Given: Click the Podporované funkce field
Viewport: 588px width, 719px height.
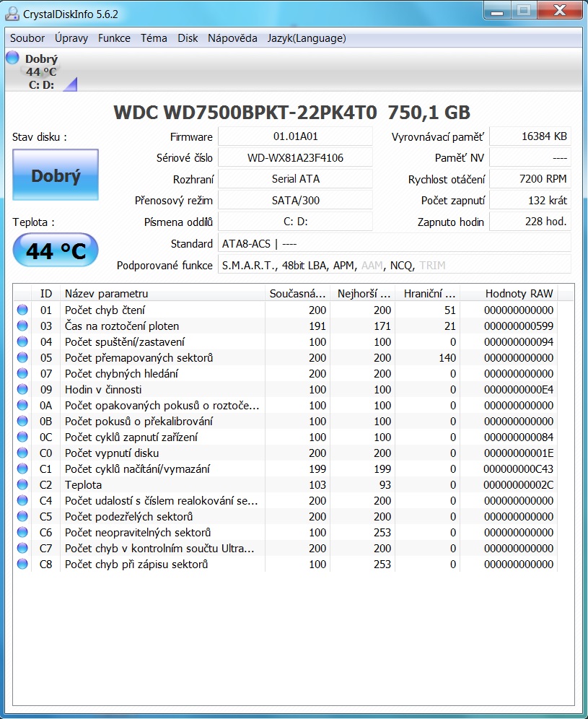Looking at the screenshot, I should coord(395,265).
